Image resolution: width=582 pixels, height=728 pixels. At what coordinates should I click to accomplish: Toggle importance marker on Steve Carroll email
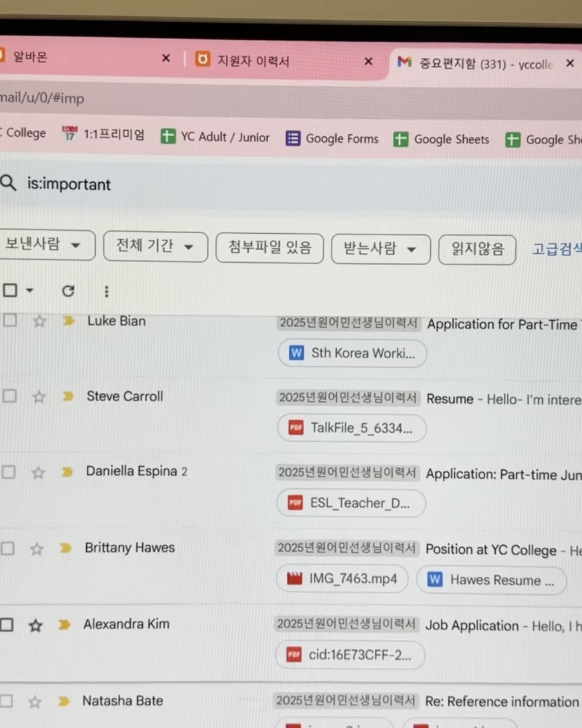(68, 396)
